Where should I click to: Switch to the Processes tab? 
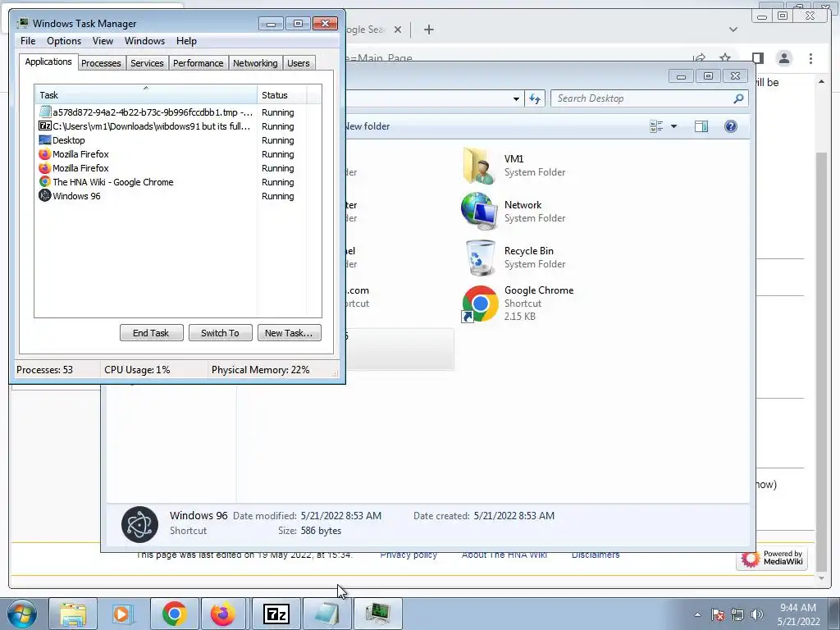pos(101,63)
